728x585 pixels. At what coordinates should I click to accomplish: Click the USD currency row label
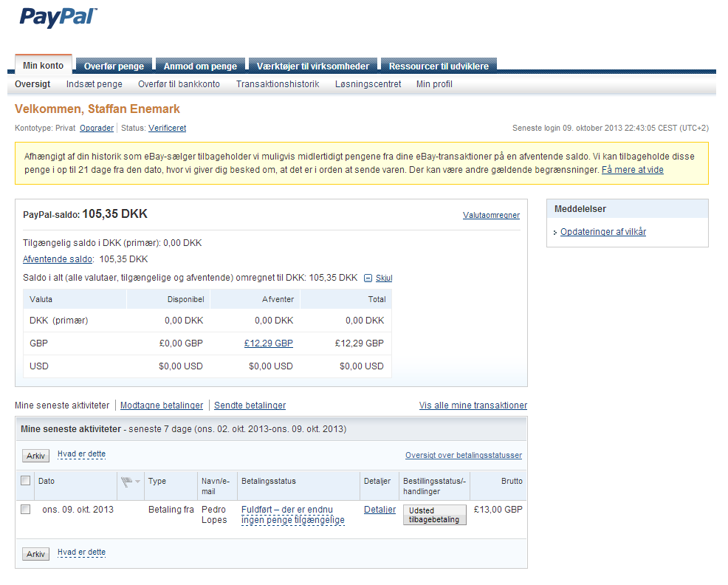tap(39, 366)
